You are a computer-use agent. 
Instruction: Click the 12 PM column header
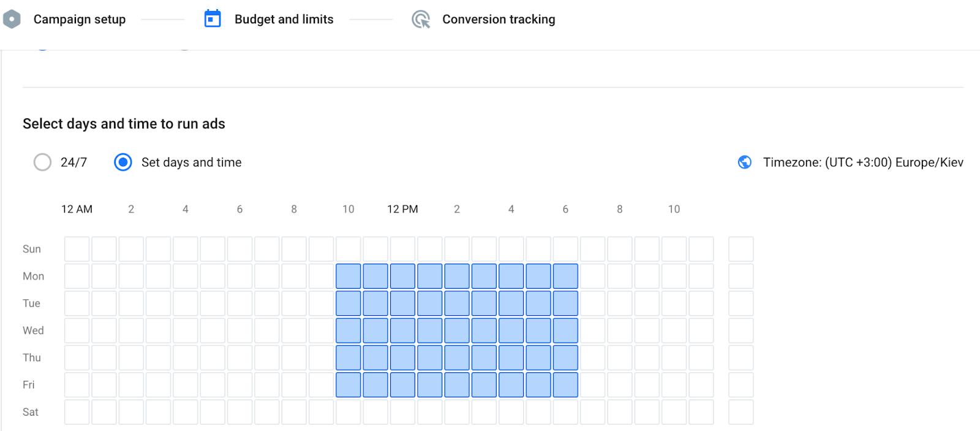pyautogui.click(x=402, y=209)
